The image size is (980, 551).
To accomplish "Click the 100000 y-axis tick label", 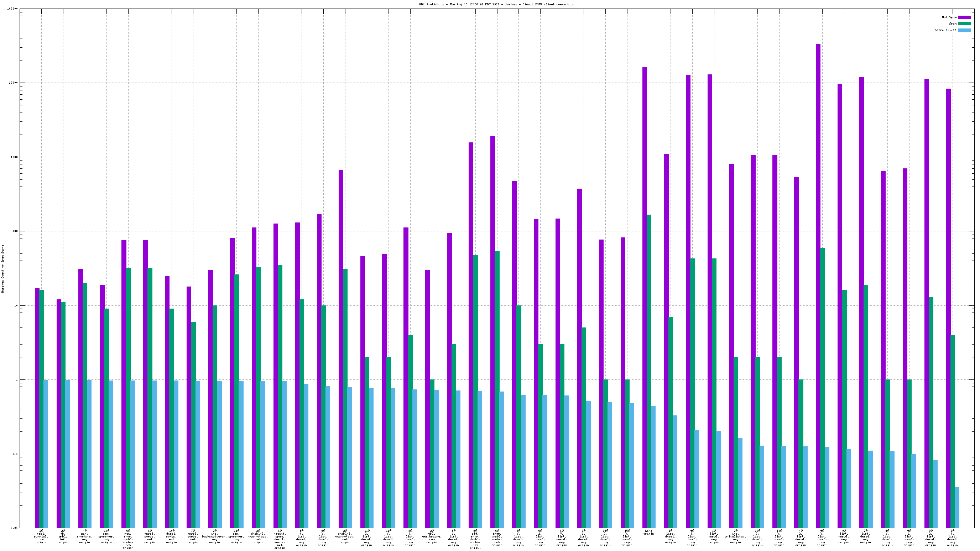I will [x=12, y=9].
